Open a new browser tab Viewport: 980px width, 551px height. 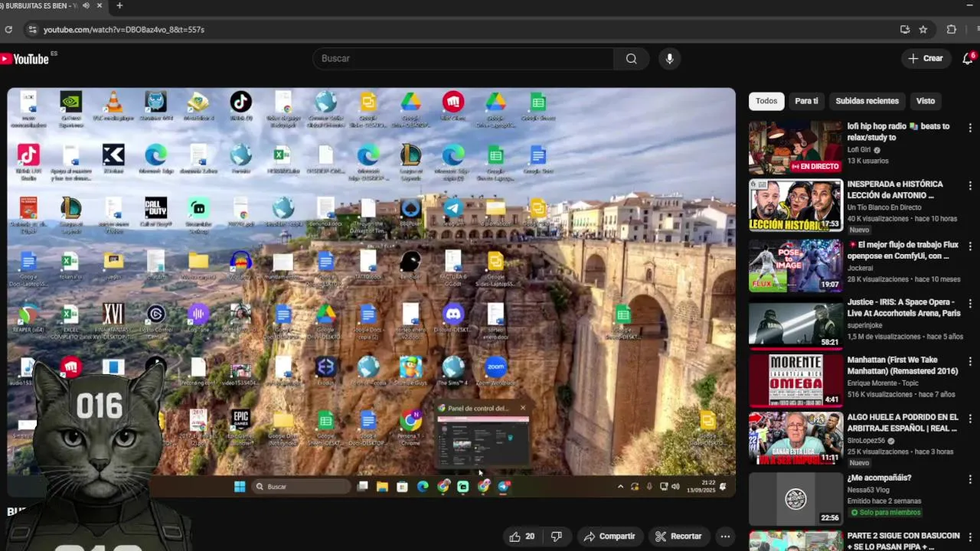[119, 5]
